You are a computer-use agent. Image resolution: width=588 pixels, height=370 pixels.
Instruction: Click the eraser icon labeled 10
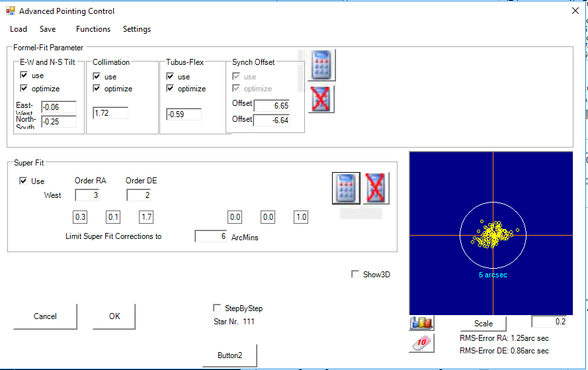(x=421, y=343)
